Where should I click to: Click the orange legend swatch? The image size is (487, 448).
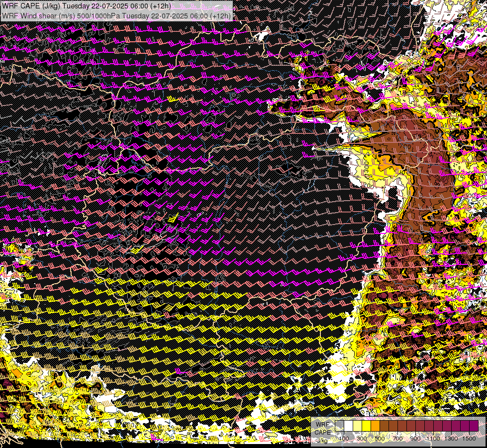tap(375, 426)
